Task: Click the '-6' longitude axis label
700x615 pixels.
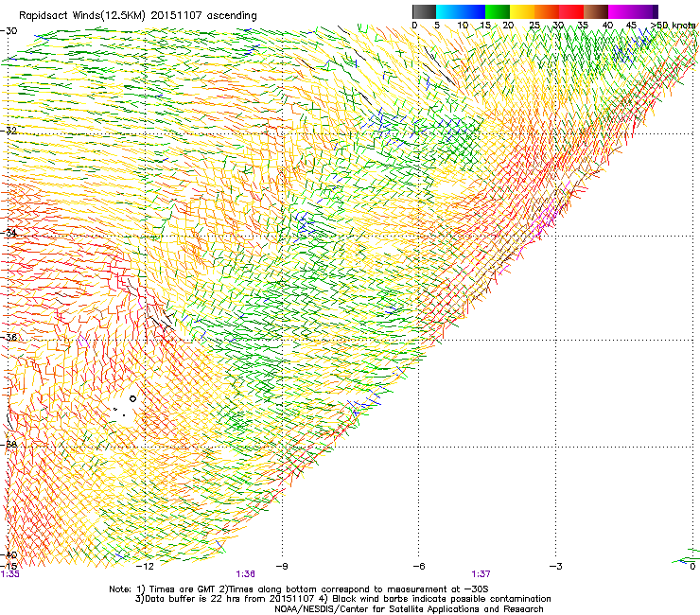Action: pyautogui.click(x=418, y=567)
